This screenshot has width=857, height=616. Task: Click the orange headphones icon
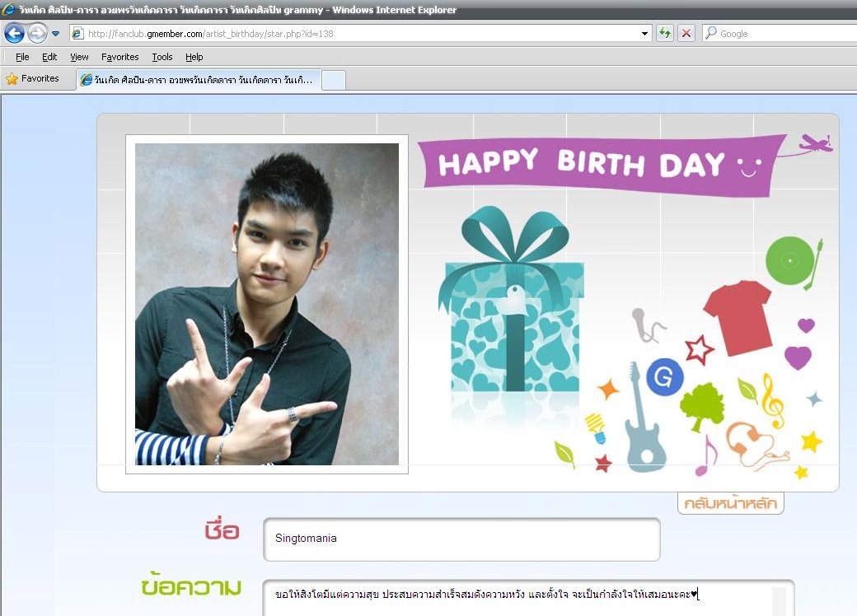coord(756,445)
